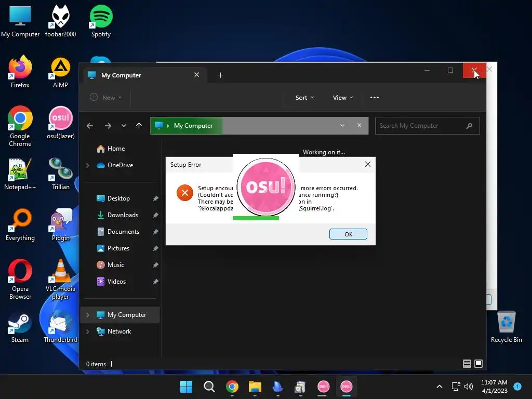The height and width of the screenshot is (399, 532).
Task: Open taskbar Search
Action: (209, 387)
